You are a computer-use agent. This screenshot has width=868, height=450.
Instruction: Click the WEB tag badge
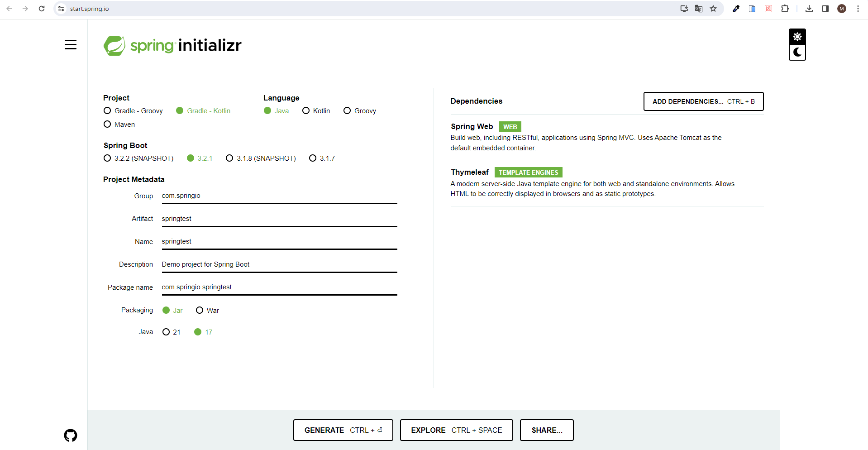pos(510,127)
